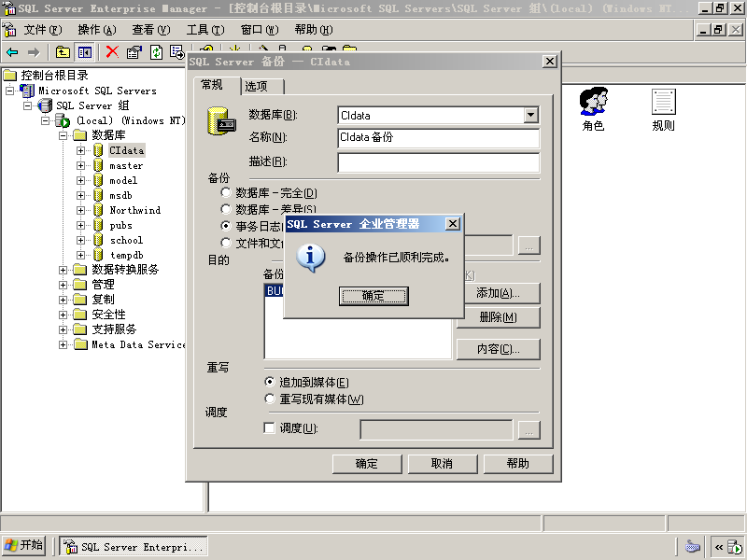Click the master database cylinder icon
The image size is (747, 560).
(x=98, y=165)
